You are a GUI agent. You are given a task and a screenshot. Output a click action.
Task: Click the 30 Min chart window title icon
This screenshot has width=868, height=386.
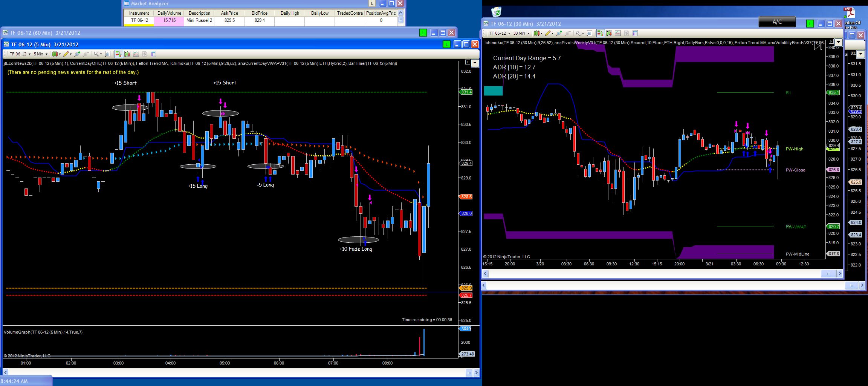[x=486, y=24]
